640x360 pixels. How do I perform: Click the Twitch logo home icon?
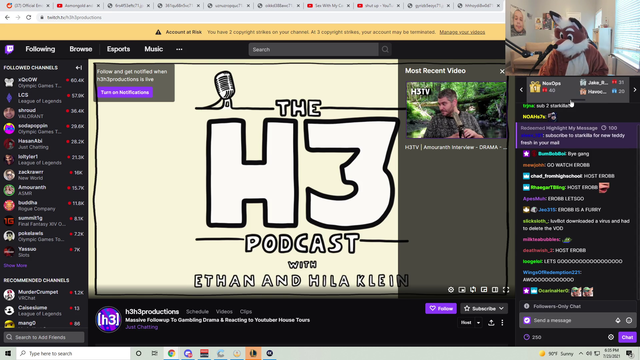(9, 49)
